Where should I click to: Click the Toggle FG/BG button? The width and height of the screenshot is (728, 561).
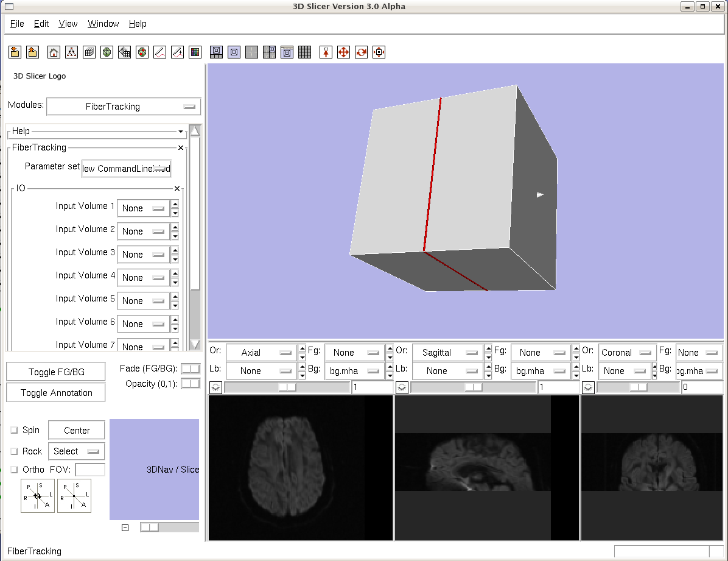55,372
